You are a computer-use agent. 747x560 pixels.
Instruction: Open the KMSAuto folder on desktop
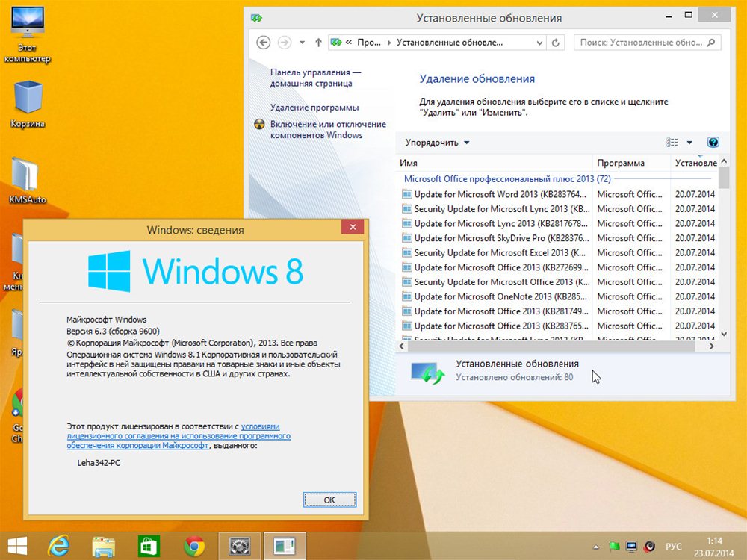(x=27, y=181)
